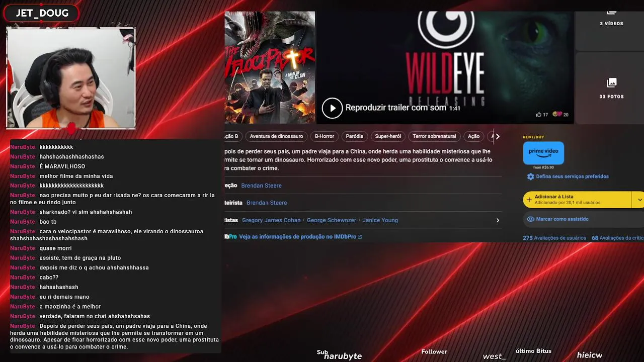Select the B-Horror genre chip
Viewport: 644px width, 362px height.
(x=325, y=136)
